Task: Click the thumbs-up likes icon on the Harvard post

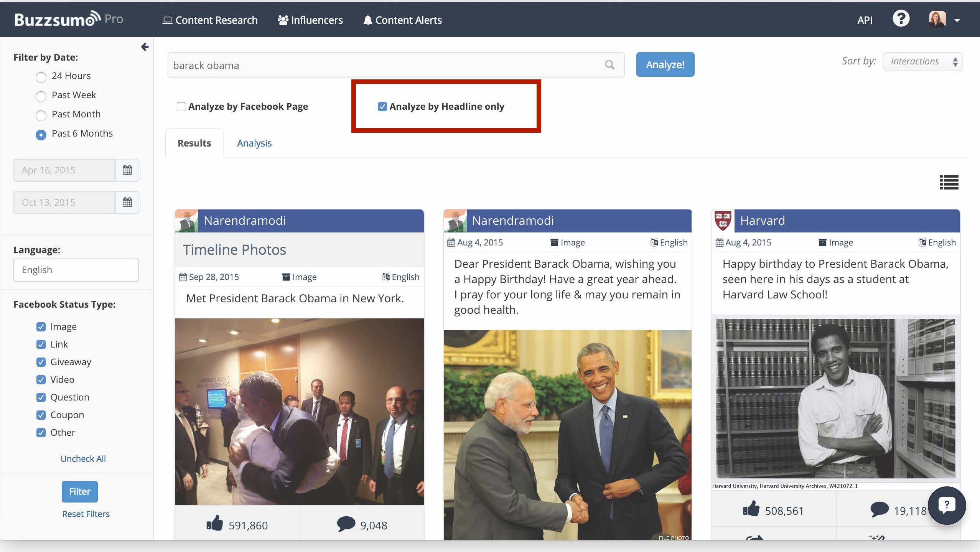Action: coord(751,509)
